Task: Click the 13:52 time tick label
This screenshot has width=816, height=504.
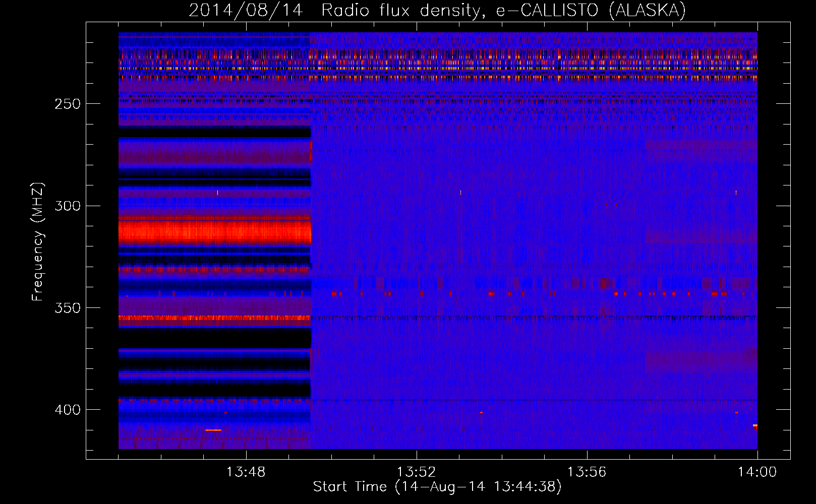Action: (417, 472)
